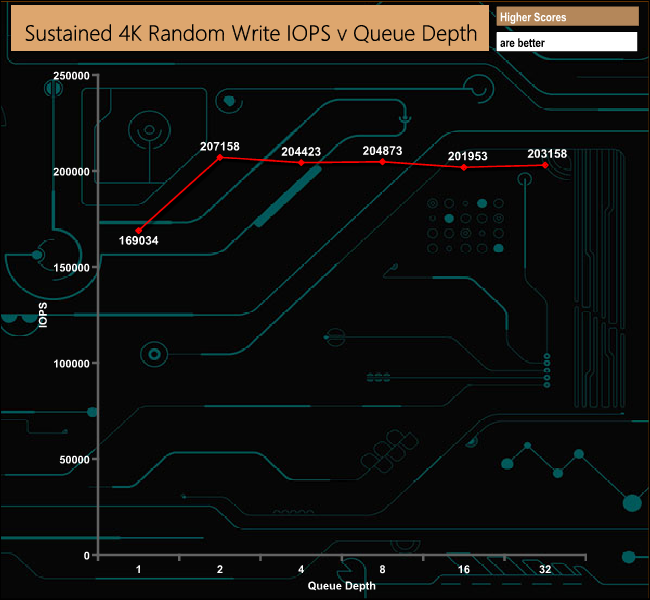
Task: Select the data point labeled 207158
Action: click(220, 157)
